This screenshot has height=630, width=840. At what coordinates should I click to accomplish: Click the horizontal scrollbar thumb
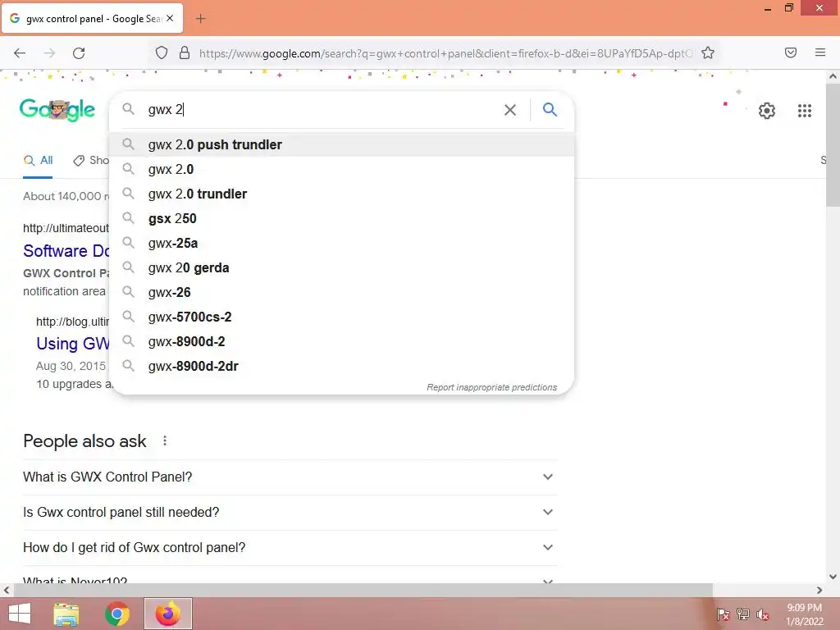coord(363,591)
